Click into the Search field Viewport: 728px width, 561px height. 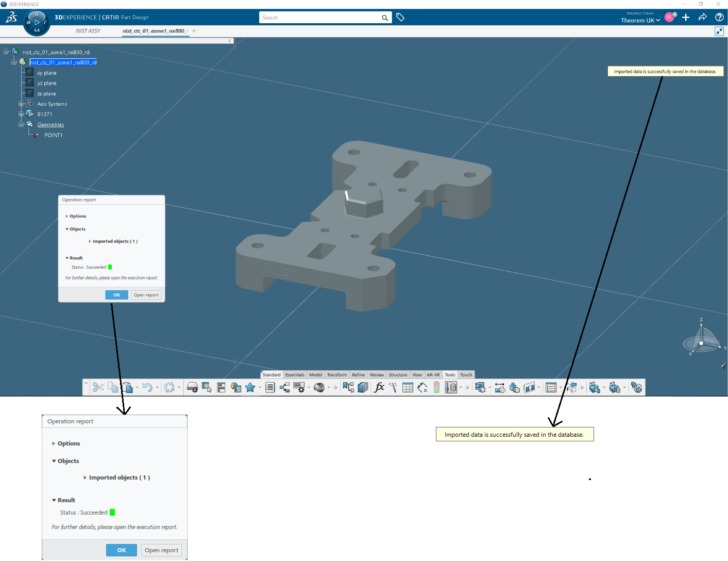coord(320,18)
